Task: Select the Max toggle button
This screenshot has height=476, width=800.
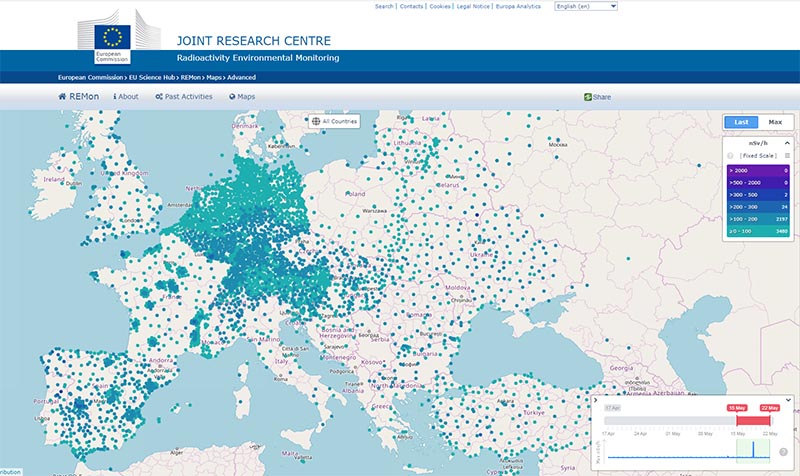Action: tap(775, 122)
